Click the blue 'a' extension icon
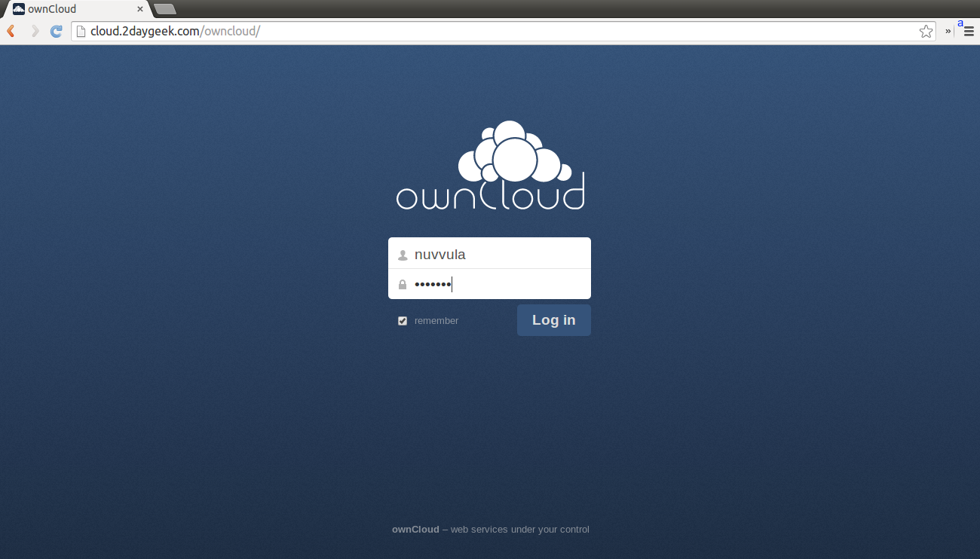The image size is (980, 559). click(960, 23)
